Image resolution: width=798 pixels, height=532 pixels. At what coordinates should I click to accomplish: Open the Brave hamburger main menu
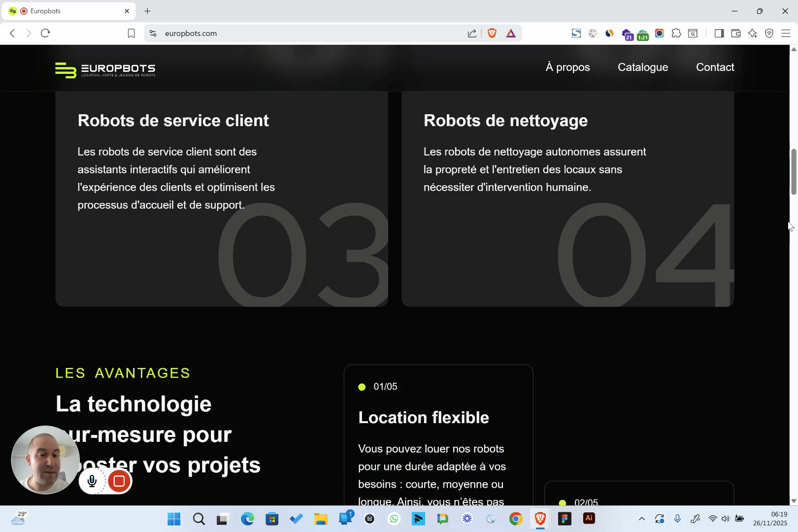[786, 33]
